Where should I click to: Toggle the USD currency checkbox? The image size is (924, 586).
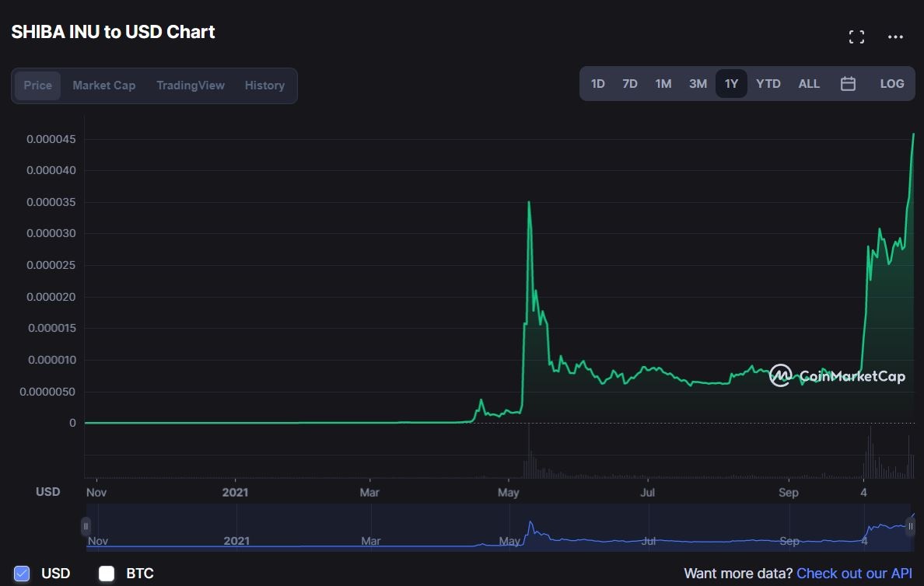tap(22, 574)
